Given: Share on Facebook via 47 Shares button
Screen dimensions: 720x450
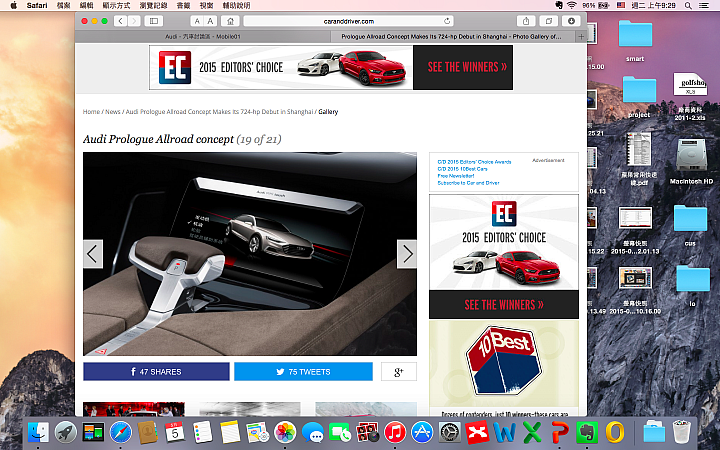Looking at the screenshot, I should coord(156,371).
